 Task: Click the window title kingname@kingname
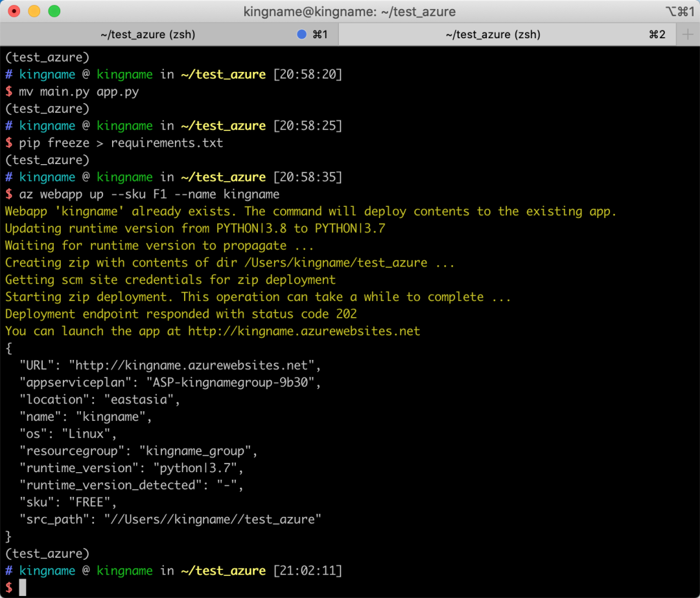tap(349, 12)
